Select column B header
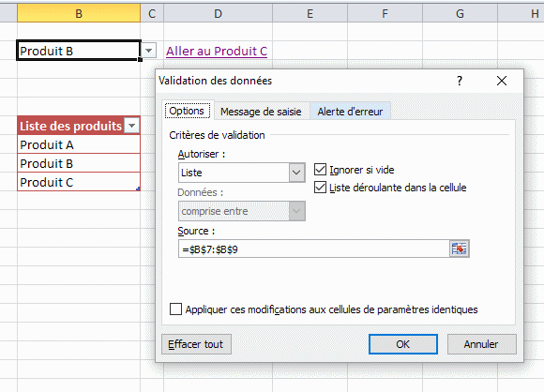Screen dimensions: 544x392 79,13
